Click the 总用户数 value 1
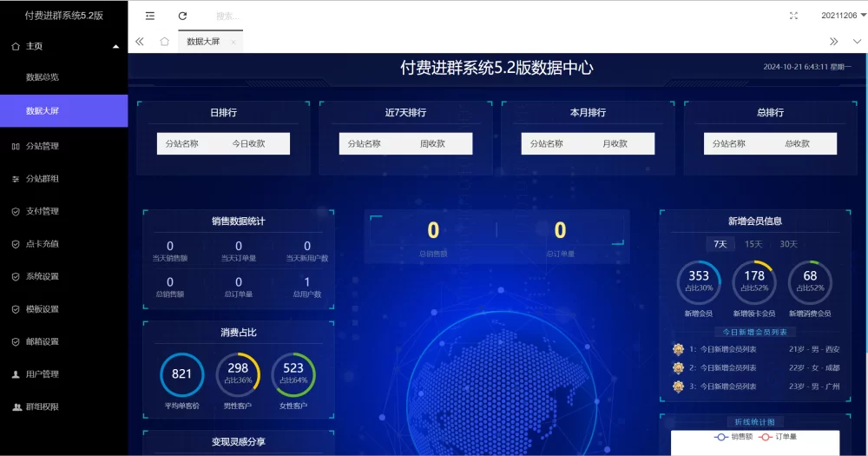 pos(307,282)
